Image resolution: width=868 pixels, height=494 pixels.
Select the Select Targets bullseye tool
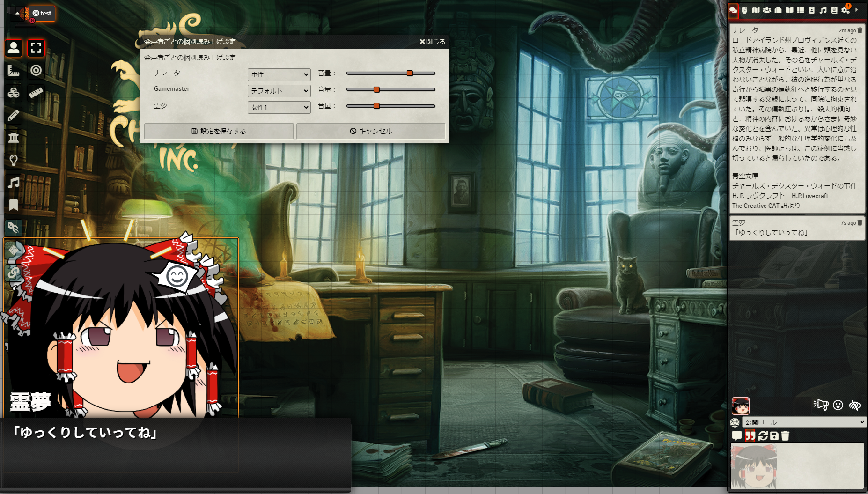click(36, 70)
